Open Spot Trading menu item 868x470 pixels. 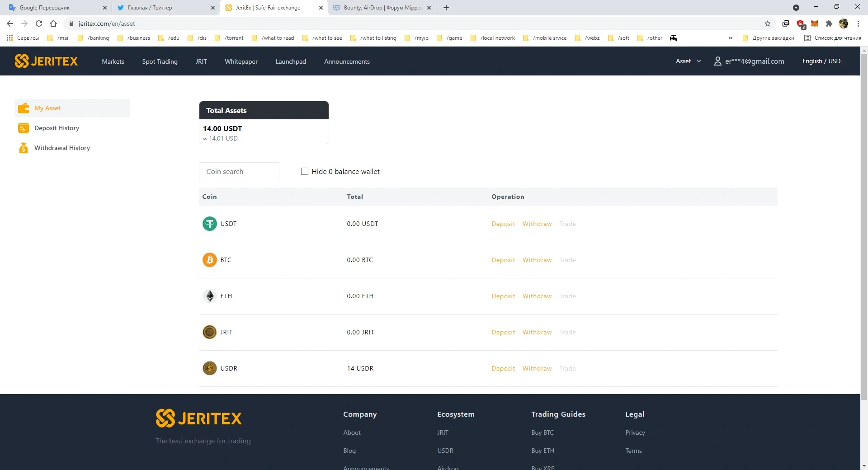click(160, 61)
